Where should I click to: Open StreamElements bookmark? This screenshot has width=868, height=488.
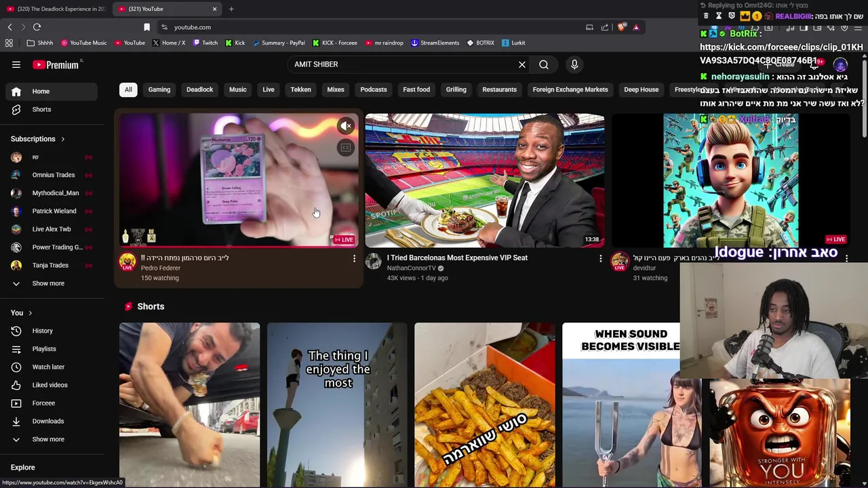(435, 43)
